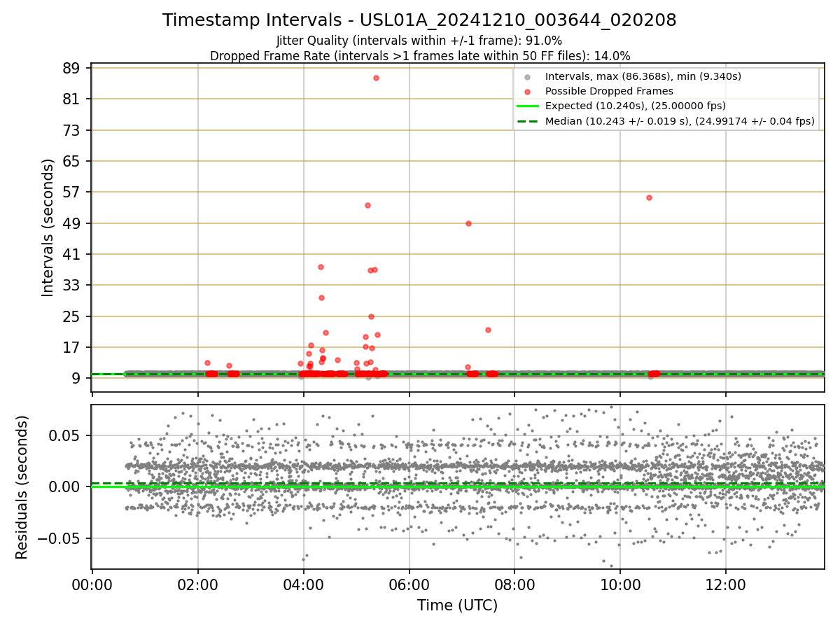Click x-axis tick label 08:00
Screen dimensions: 840x630
click(514, 584)
